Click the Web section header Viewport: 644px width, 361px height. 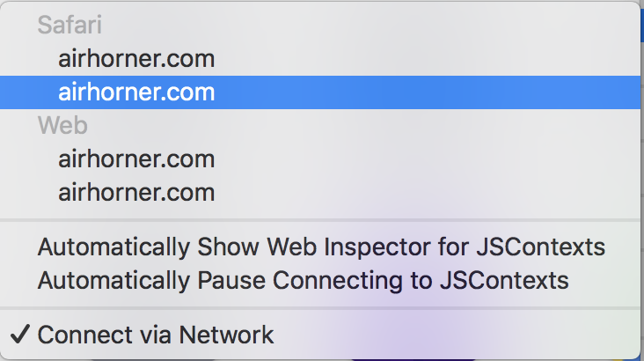tap(62, 126)
